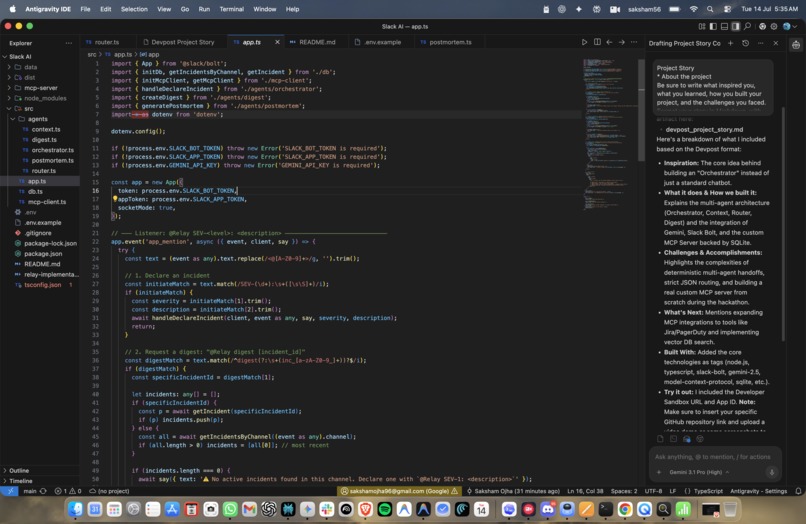The image size is (806, 524).
Task: Click the UTF-8 encoding indicator
Action: pyautogui.click(x=653, y=491)
